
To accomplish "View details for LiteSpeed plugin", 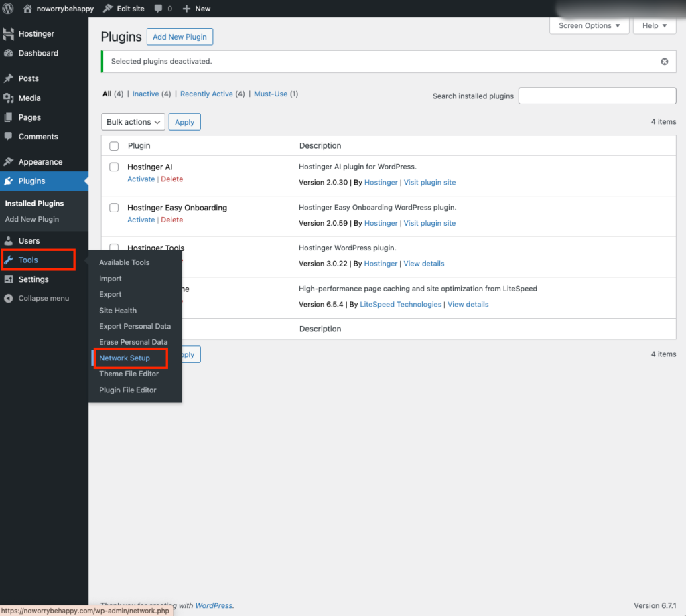I will coord(468,305).
